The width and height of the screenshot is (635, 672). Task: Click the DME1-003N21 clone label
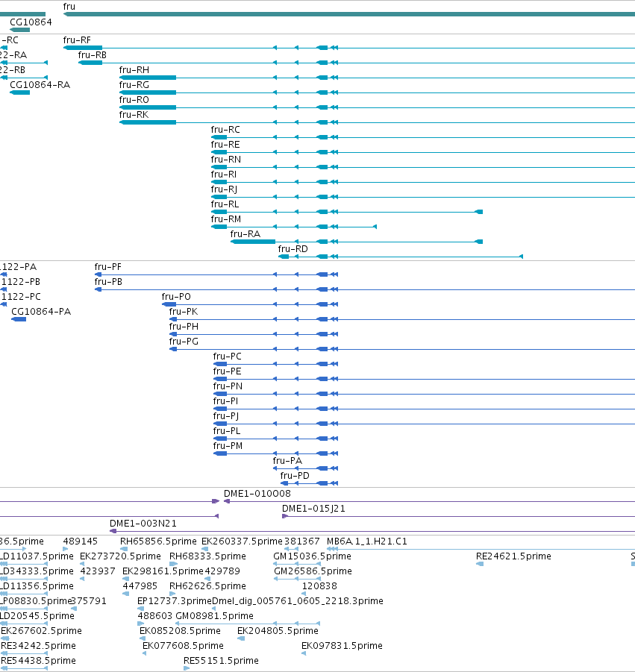[x=143, y=524]
